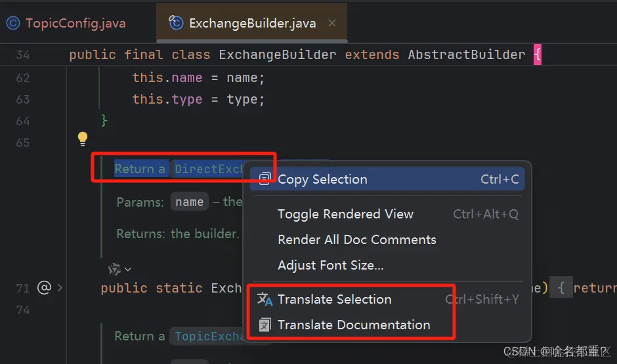Screen dimensions: 617x364
Task: Click the 'this.type = type;' code line
Action: pos(198,99)
